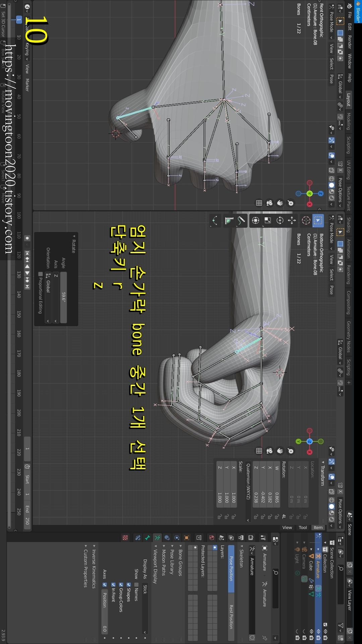Toggle the Axes checkbox

pos(105,585)
